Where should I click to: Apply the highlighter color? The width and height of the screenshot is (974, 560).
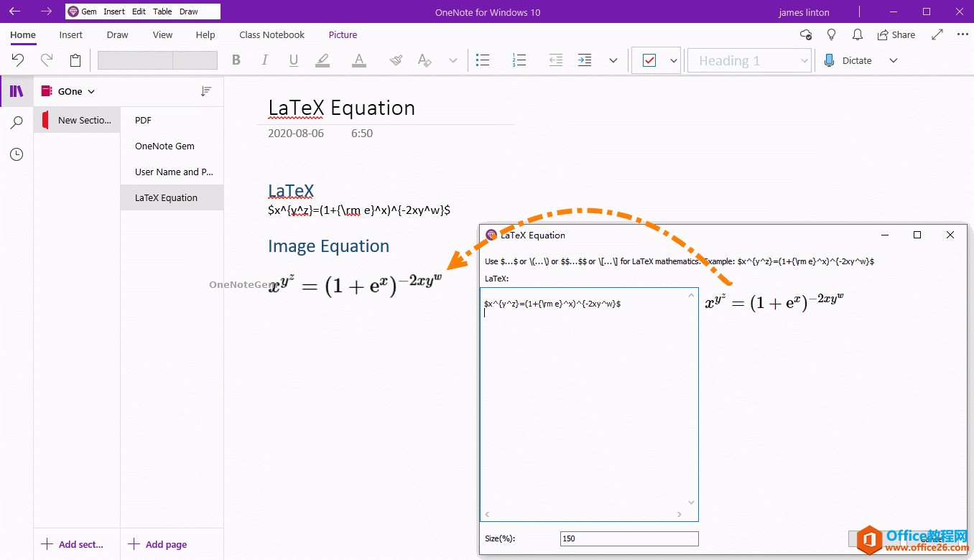click(x=323, y=61)
